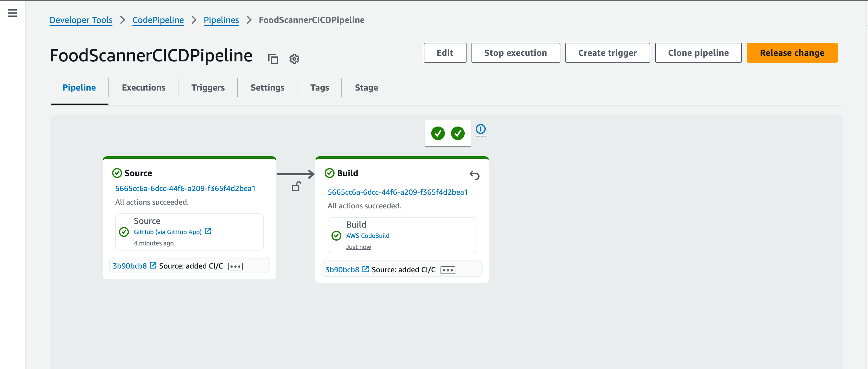Go back to Pipelines breadcrumb link
This screenshot has width=868, height=369.
click(221, 20)
